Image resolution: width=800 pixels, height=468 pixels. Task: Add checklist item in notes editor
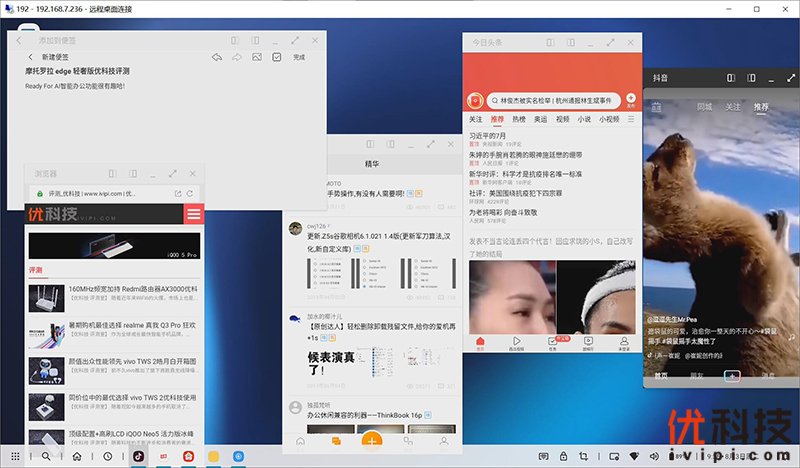coord(277,57)
